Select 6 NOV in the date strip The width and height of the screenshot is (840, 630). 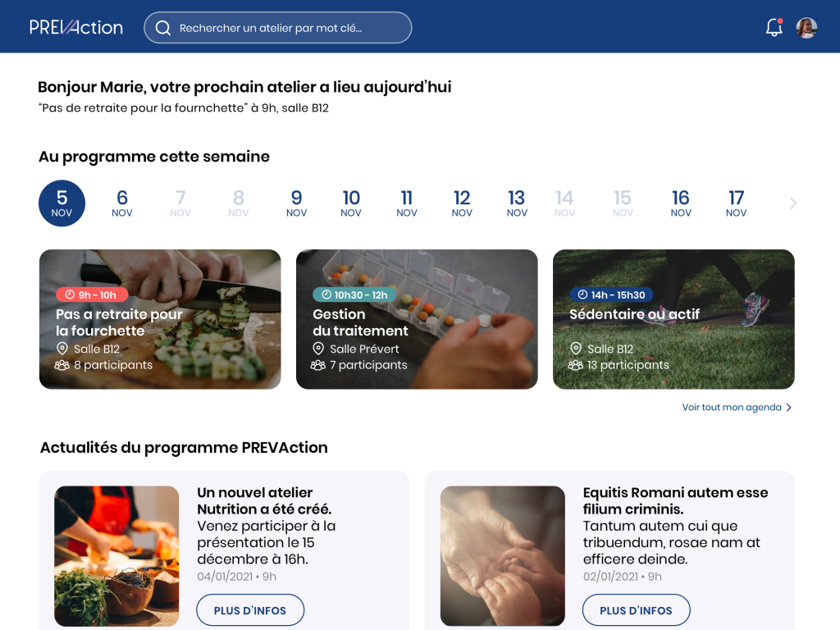pos(122,203)
